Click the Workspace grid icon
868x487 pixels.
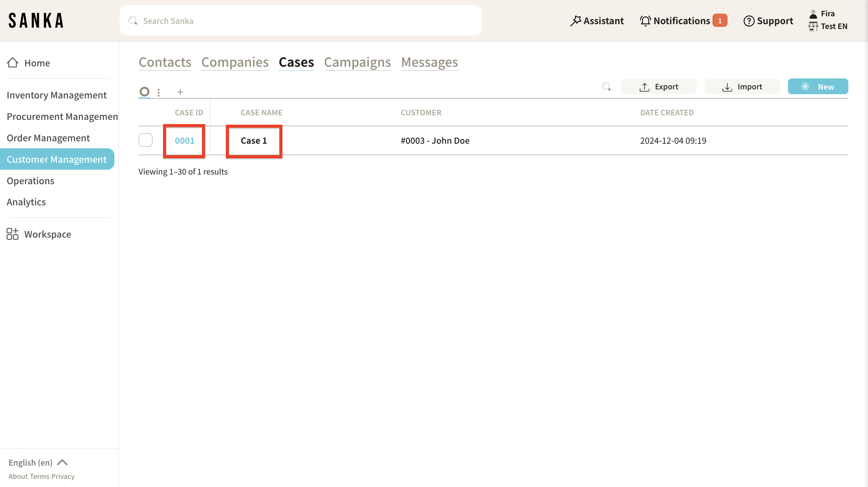click(12, 234)
